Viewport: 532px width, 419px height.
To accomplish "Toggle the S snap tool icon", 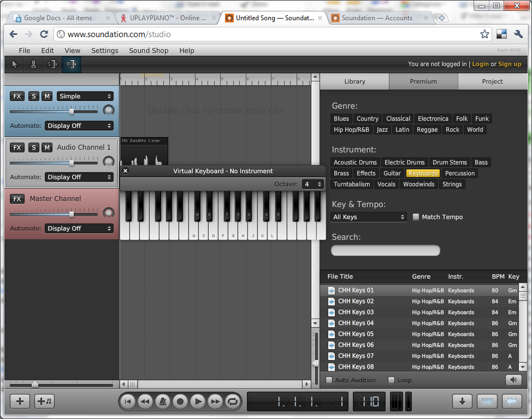I will pos(52,64).
